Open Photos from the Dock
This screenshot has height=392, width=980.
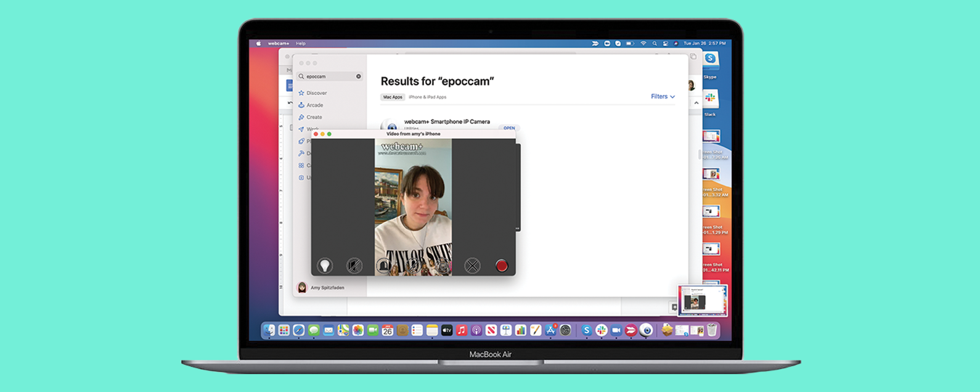coord(358,330)
